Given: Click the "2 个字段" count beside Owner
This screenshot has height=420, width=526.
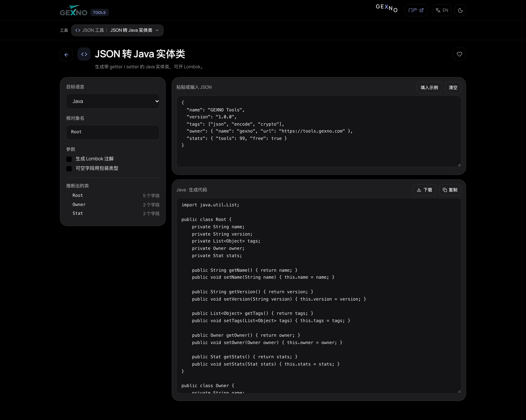Looking at the screenshot, I should point(151,205).
